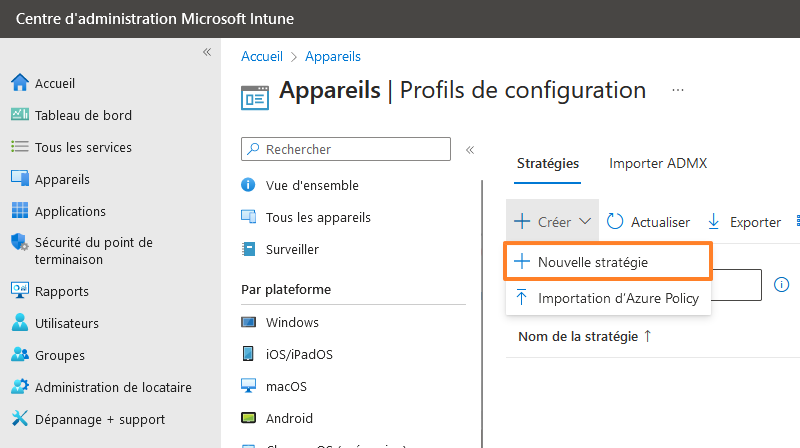Click the Vue d'ensemble info icon

(x=248, y=185)
